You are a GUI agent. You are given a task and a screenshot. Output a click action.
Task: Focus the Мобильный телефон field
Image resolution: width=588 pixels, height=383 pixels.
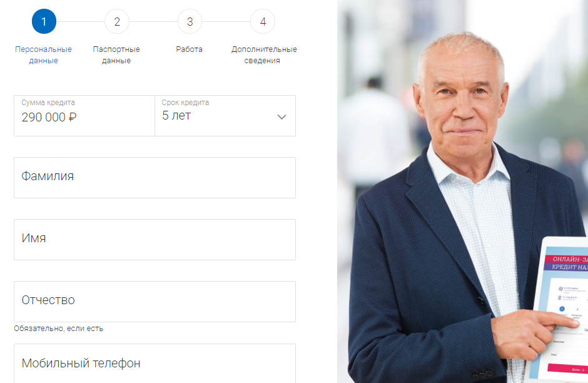[155, 363]
